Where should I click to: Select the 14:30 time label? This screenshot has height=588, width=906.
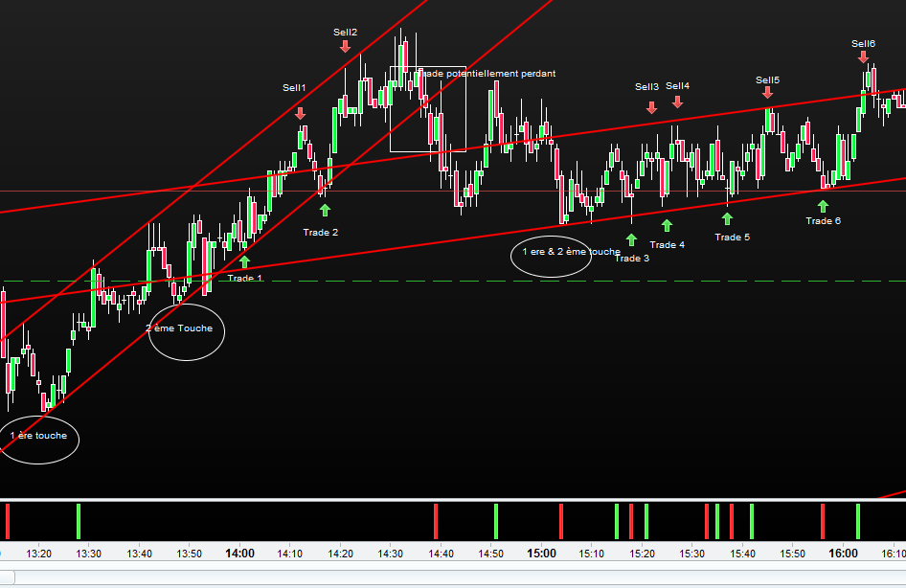391,554
